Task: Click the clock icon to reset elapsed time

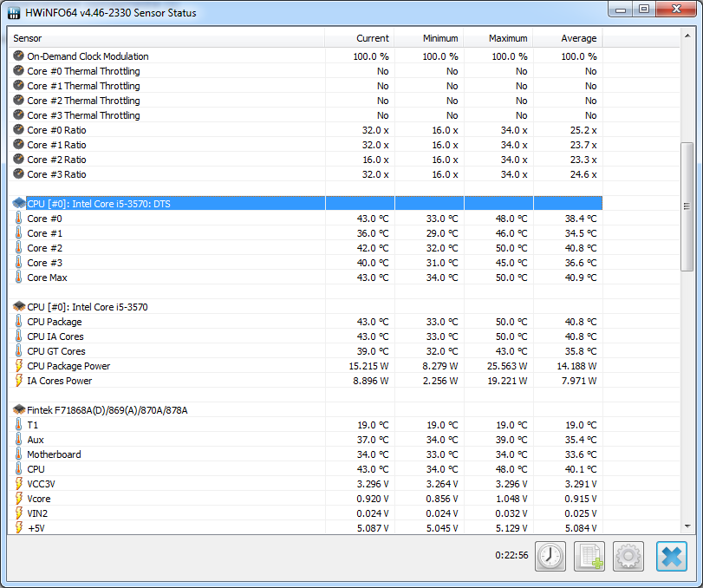Action: pyautogui.click(x=550, y=556)
